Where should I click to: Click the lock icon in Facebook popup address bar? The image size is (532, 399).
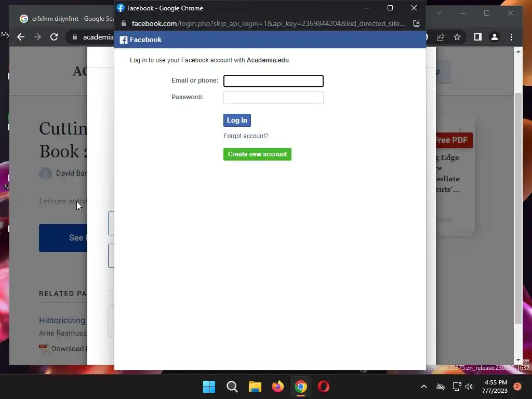[124, 23]
